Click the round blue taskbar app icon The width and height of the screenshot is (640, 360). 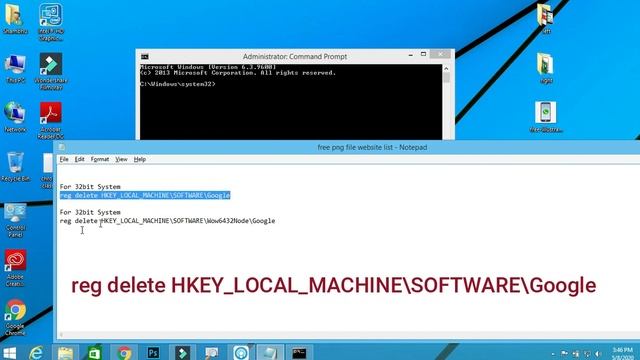pyautogui.click(x=241, y=352)
